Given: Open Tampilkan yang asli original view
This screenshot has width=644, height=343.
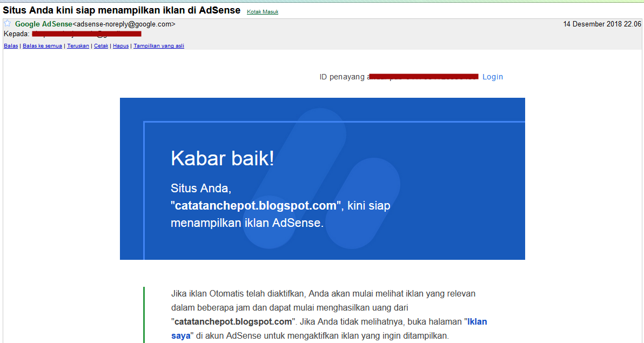Looking at the screenshot, I should (x=159, y=46).
